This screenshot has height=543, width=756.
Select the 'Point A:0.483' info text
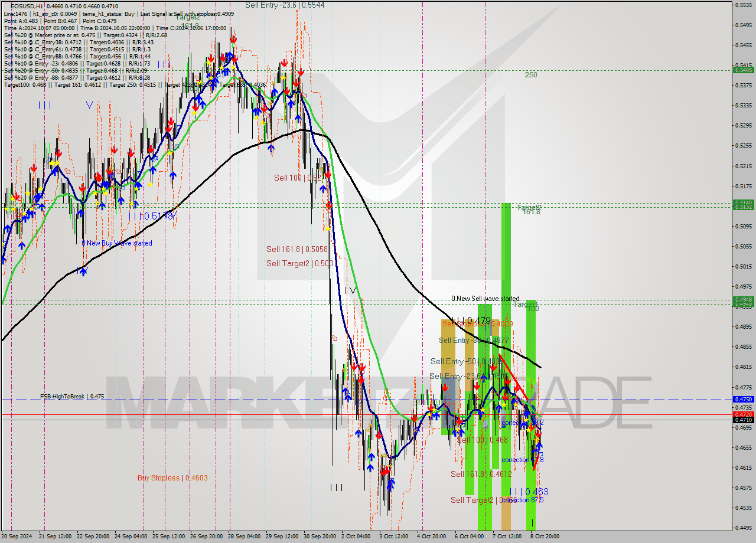tap(21, 21)
